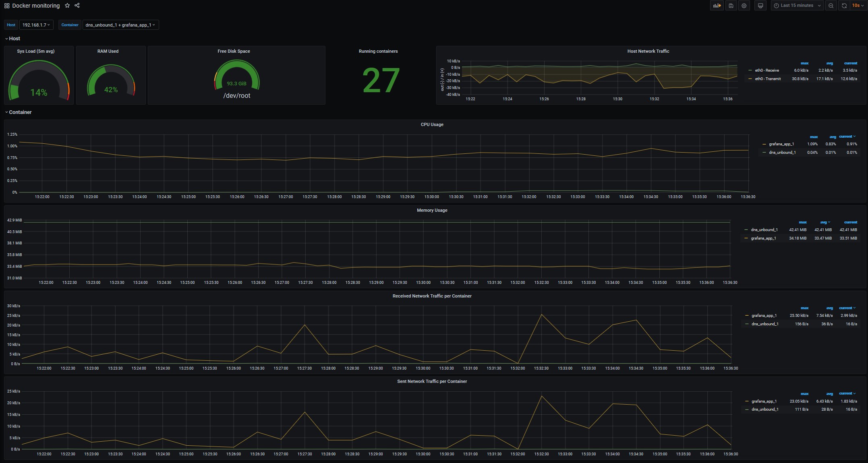
Task: Zoom out the time range
Action: 831,6
